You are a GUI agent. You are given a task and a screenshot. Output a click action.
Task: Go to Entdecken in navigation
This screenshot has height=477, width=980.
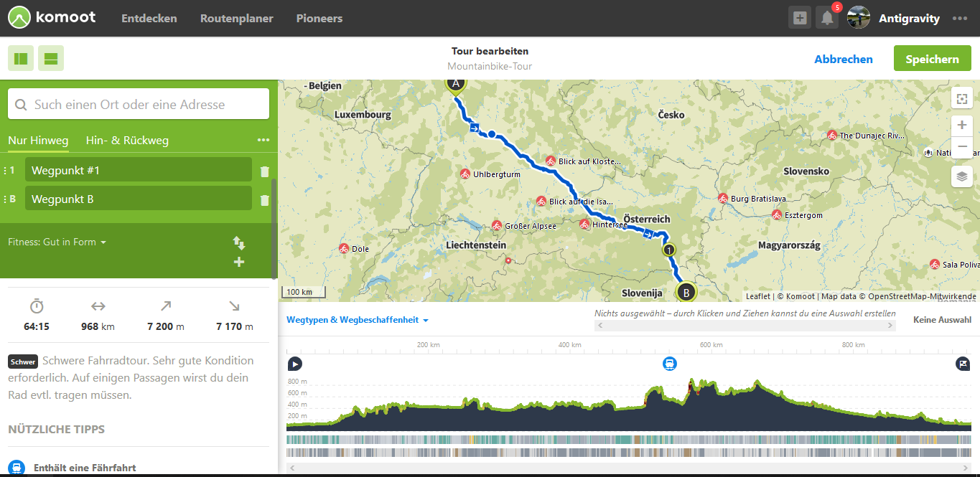(x=149, y=19)
